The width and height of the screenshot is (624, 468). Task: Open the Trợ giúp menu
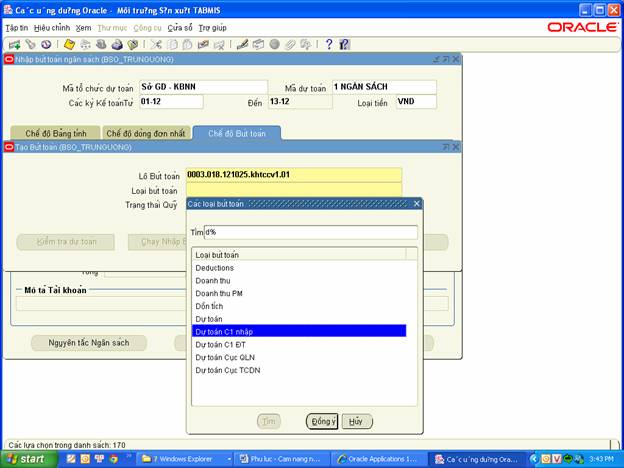coord(213,28)
